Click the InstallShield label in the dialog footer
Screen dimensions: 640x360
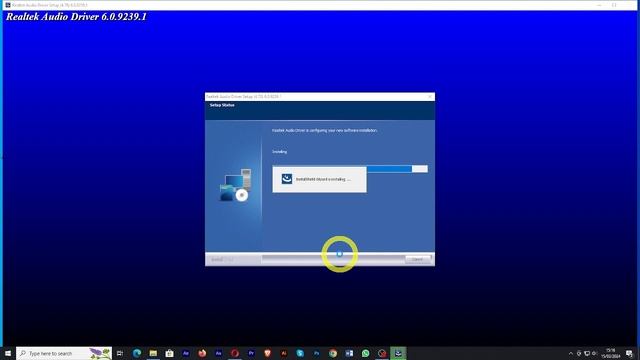click(x=222, y=260)
